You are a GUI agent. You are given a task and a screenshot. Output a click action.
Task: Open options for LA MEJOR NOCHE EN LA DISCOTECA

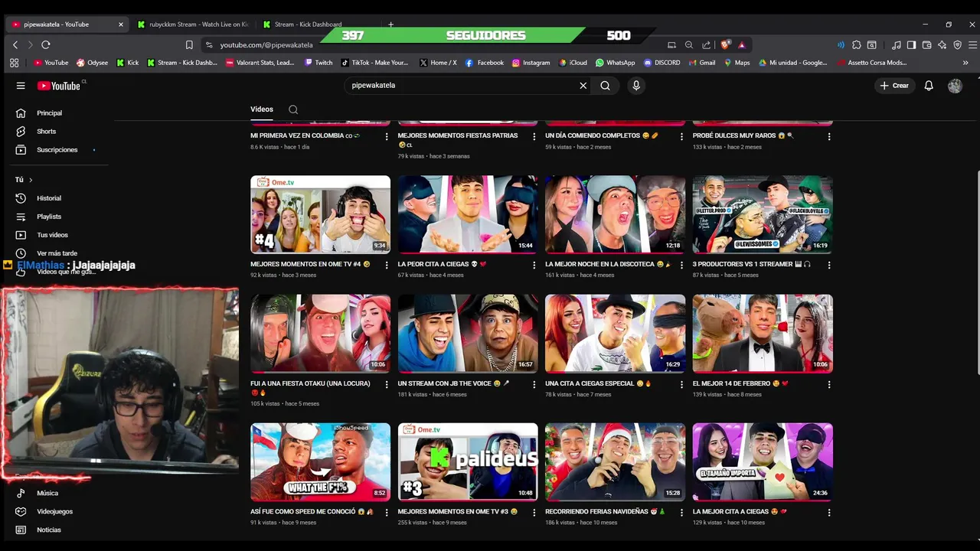tap(681, 266)
